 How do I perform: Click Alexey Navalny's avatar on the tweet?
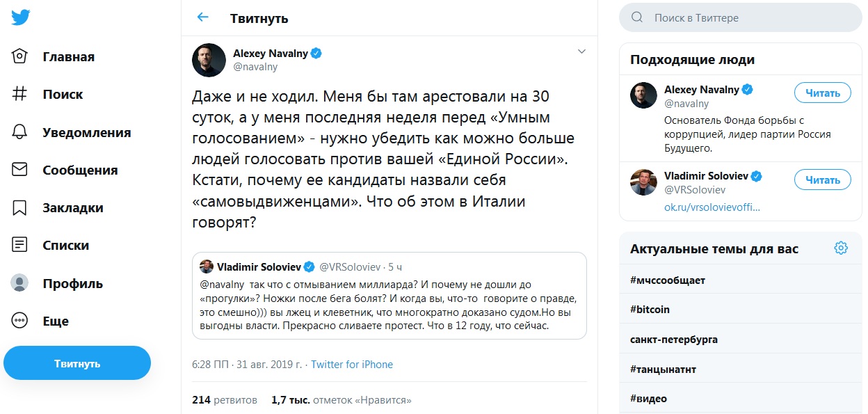coord(209,60)
